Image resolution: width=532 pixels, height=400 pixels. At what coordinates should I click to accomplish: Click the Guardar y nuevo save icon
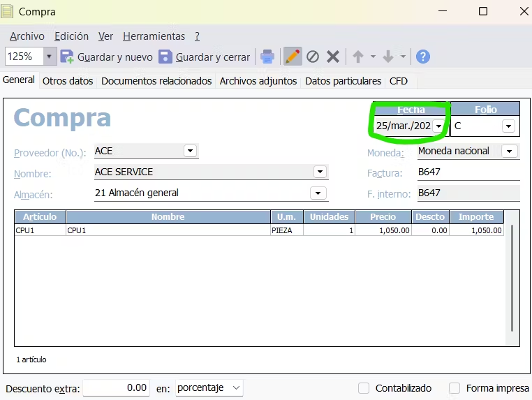click(68, 57)
